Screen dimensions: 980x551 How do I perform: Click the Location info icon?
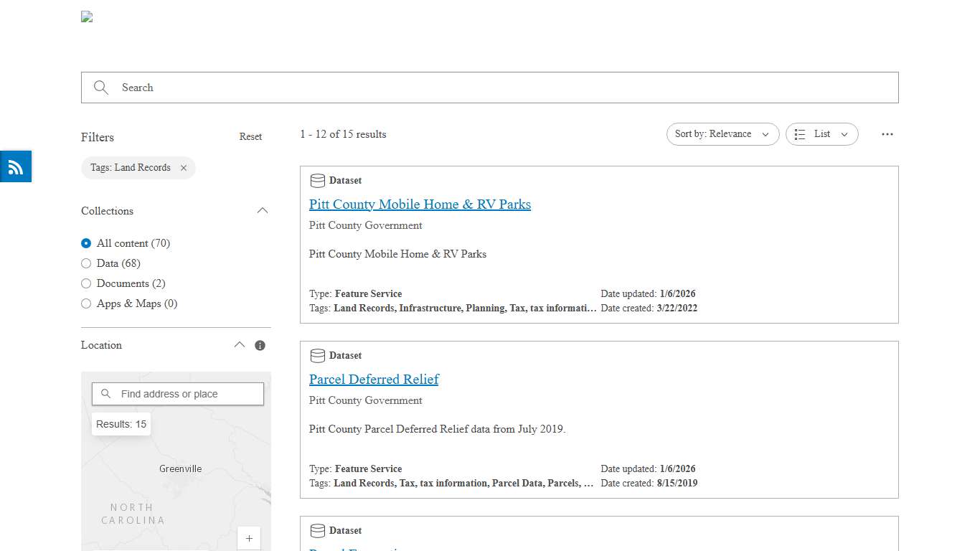(x=260, y=345)
